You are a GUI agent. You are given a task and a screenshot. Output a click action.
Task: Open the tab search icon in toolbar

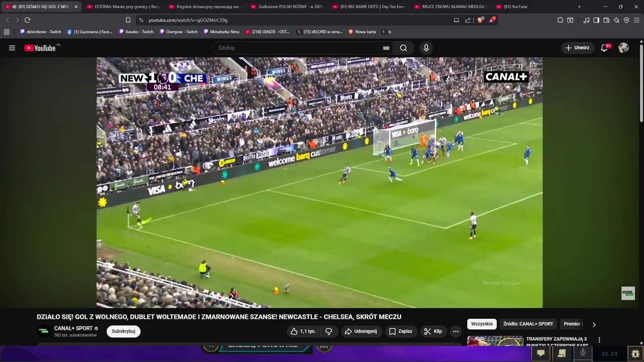(x=570, y=20)
